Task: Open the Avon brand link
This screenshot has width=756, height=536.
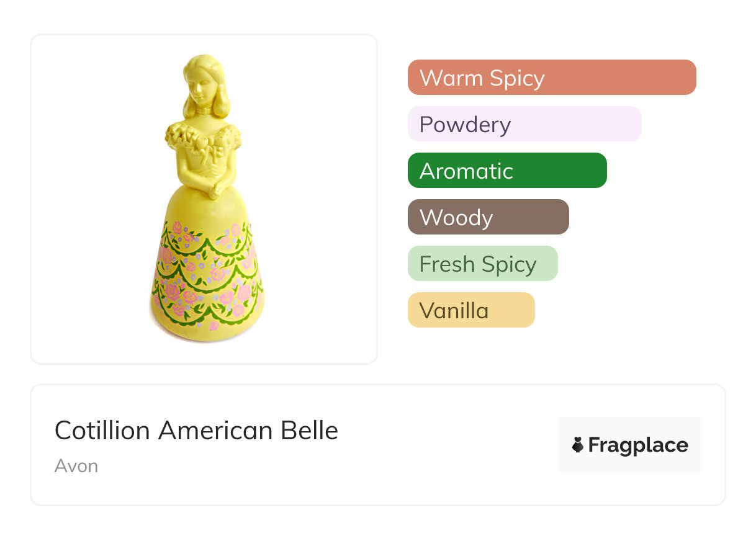Action: click(76, 465)
